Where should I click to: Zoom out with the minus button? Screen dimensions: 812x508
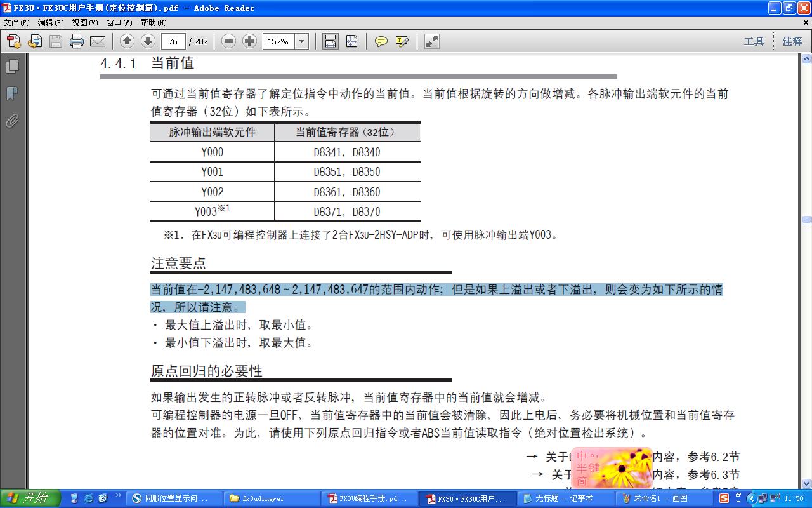(229, 41)
